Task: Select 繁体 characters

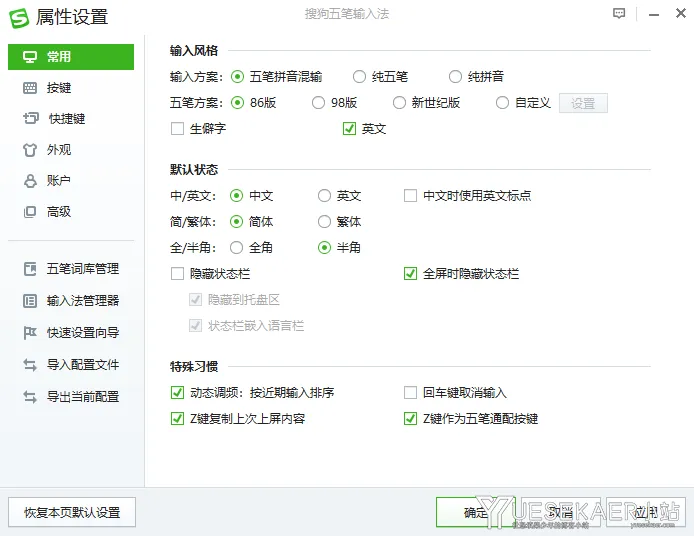Action: click(324, 221)
